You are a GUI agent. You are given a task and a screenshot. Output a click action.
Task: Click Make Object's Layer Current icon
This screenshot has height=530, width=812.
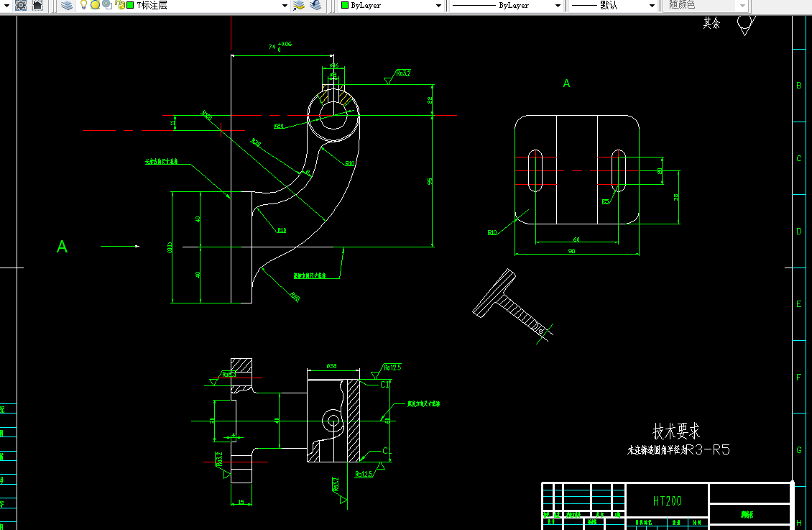[299, 6]
